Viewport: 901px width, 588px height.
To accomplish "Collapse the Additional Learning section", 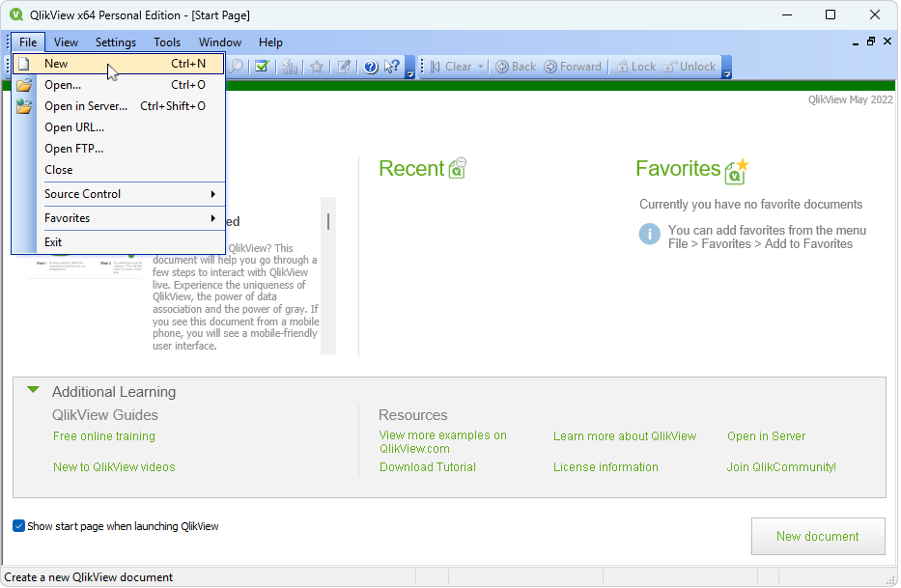I will 32,390.
